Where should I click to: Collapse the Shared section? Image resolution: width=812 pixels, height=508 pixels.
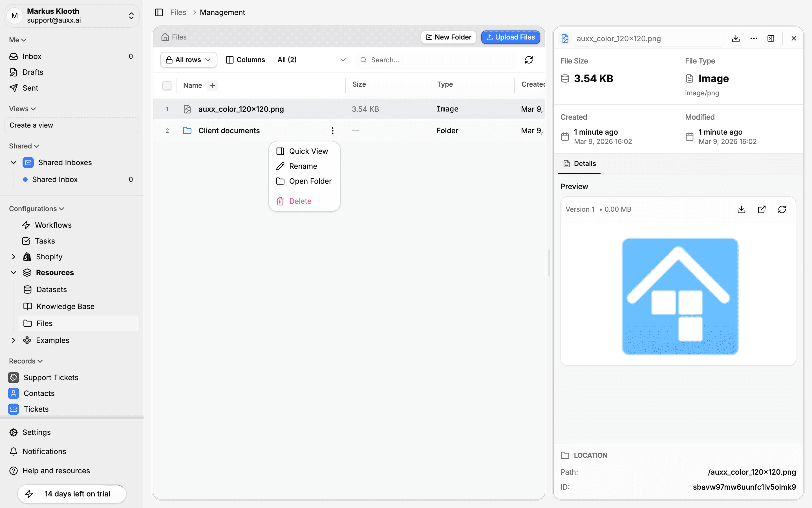[24, 146]
